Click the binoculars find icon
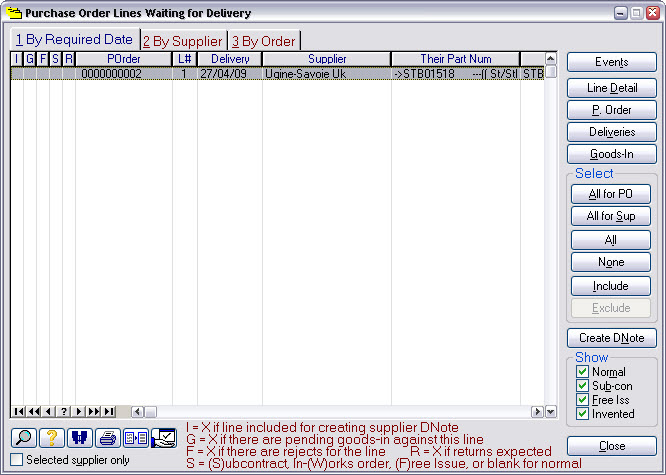Image resolution: width=666 pixels, height=475 pixels. [x=80, y=438]
